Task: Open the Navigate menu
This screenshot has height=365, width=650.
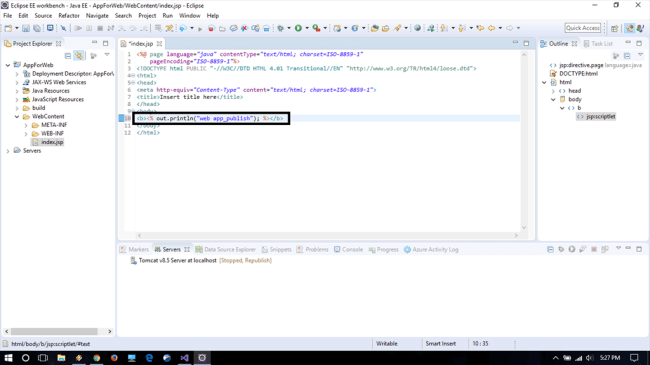Action: (97, 16)
